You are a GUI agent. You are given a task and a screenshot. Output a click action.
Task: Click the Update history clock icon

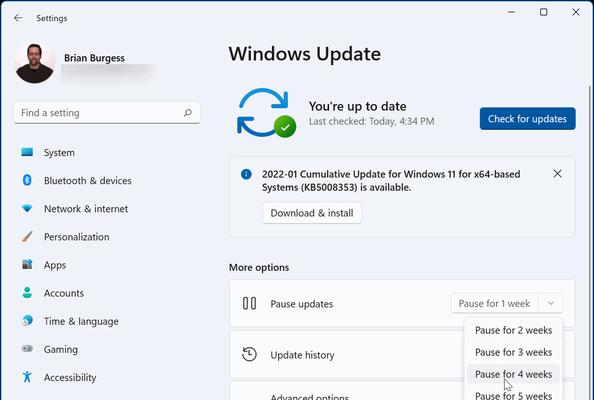(249, 355)
